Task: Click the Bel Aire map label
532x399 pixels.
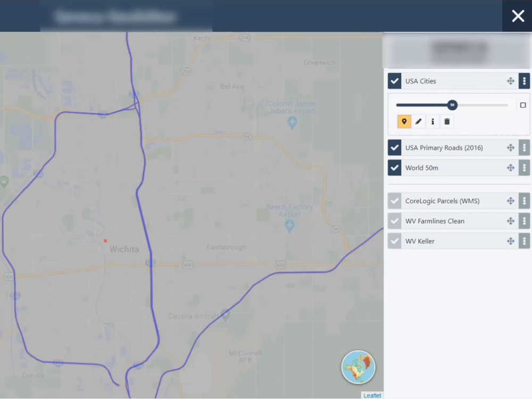Action: point(232,86)
